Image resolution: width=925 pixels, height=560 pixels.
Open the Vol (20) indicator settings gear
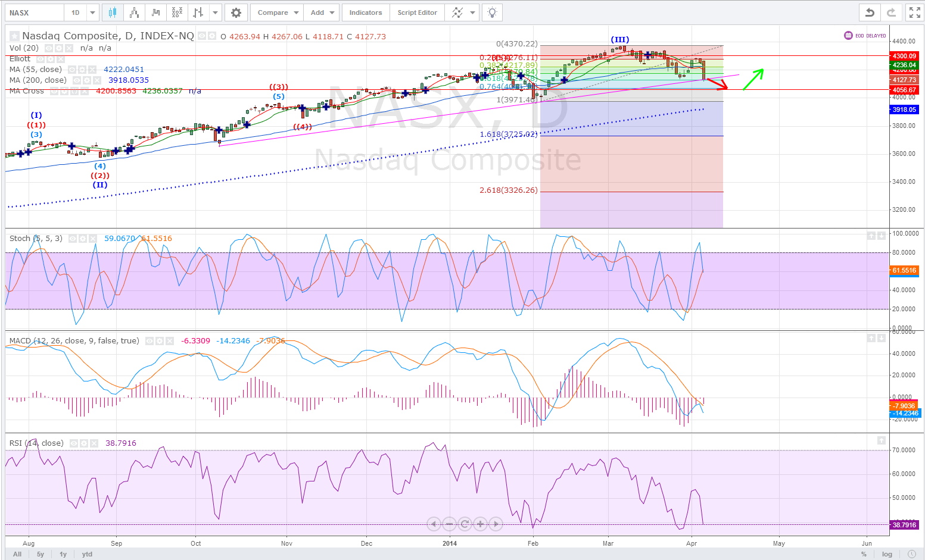pyautogui.click(x=59, y=48)
